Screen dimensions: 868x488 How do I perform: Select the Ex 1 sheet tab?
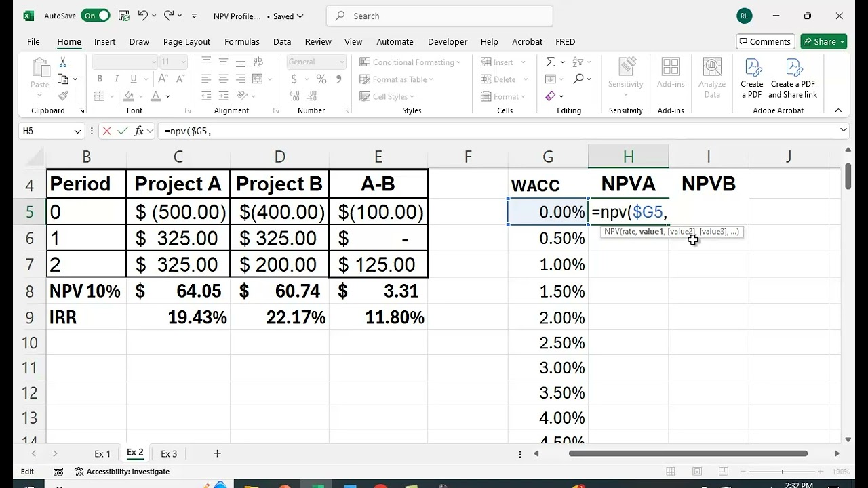coord(102,453)
